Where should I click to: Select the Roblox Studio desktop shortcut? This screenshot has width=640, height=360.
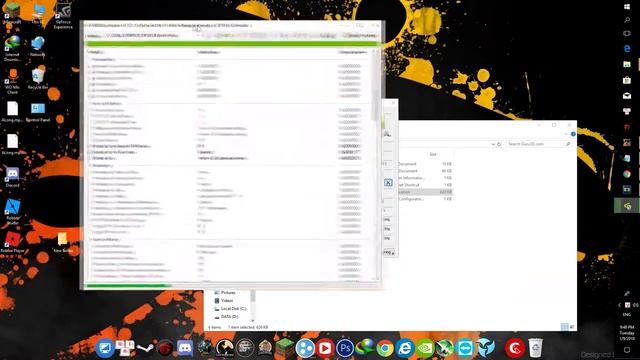(13, 211)
